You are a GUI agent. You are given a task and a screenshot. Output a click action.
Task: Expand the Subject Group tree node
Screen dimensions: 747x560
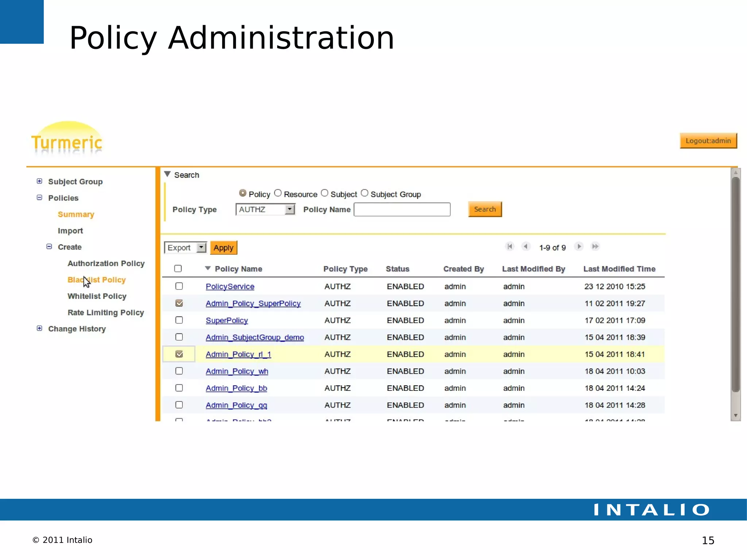(39, 181)
